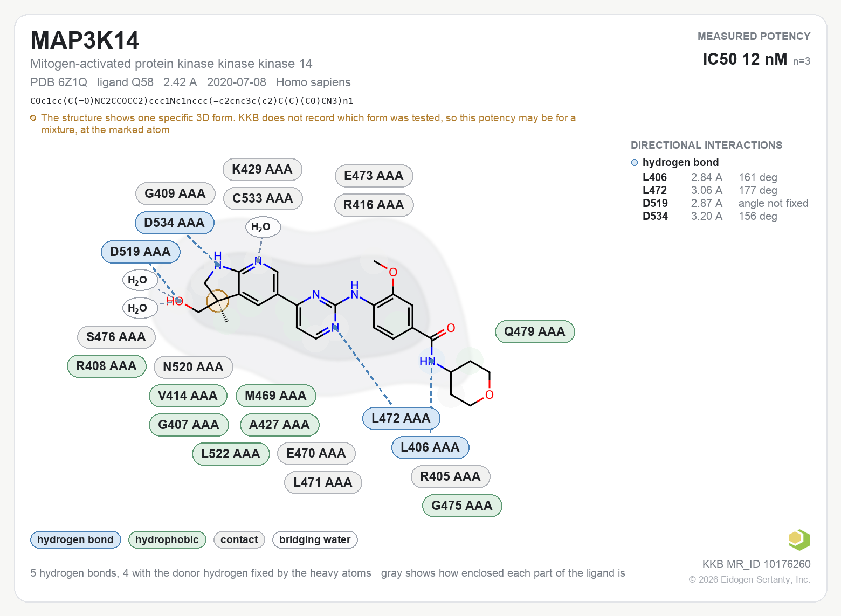Pick the R408 AAA hydrophobic residue

pyautogui.click(x=107, y=366)
